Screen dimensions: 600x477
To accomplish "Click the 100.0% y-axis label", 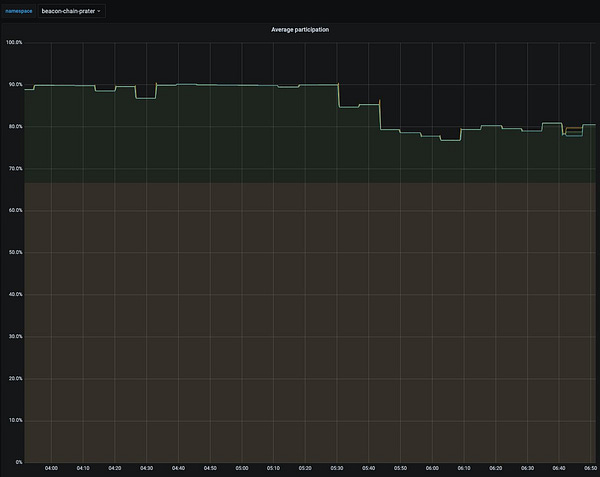I will pos(14,42).
